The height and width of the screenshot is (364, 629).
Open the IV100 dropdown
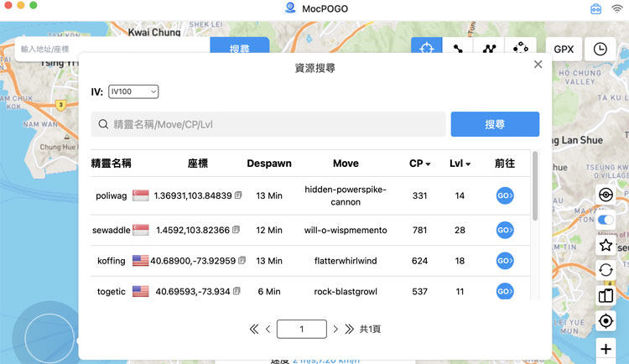pos(133,91)
